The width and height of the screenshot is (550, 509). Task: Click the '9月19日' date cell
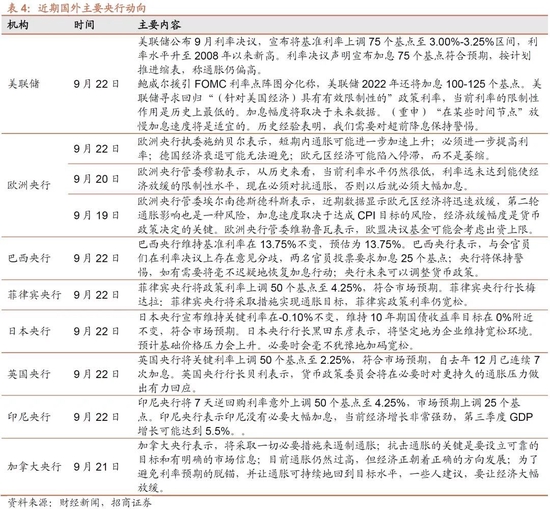click(x=96, y=215)
